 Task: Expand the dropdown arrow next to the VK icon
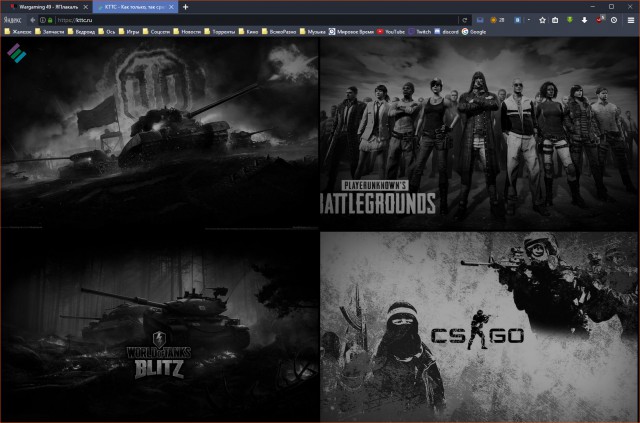click(x=529, y=20)
